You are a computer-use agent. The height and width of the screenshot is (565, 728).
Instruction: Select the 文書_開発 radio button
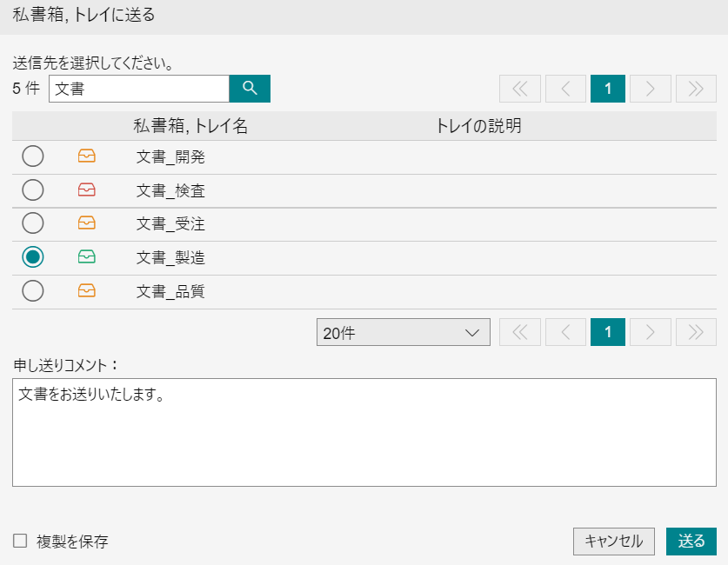click(x=33, y=156)
